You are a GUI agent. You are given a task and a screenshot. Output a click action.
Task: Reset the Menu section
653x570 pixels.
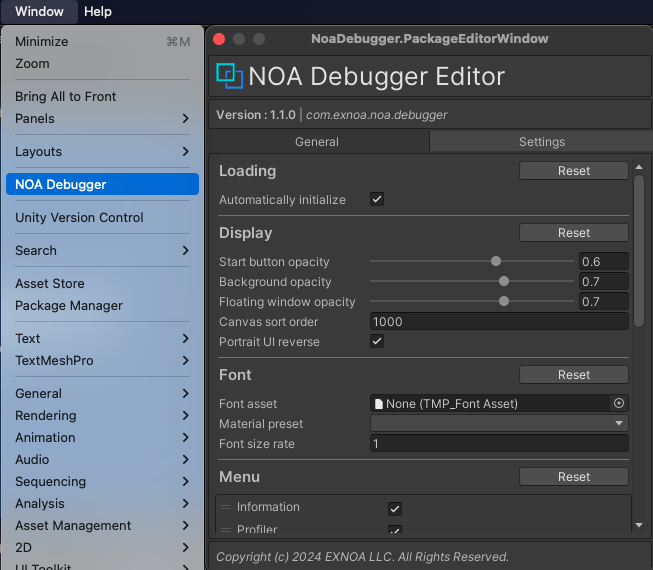click(574, 477)
